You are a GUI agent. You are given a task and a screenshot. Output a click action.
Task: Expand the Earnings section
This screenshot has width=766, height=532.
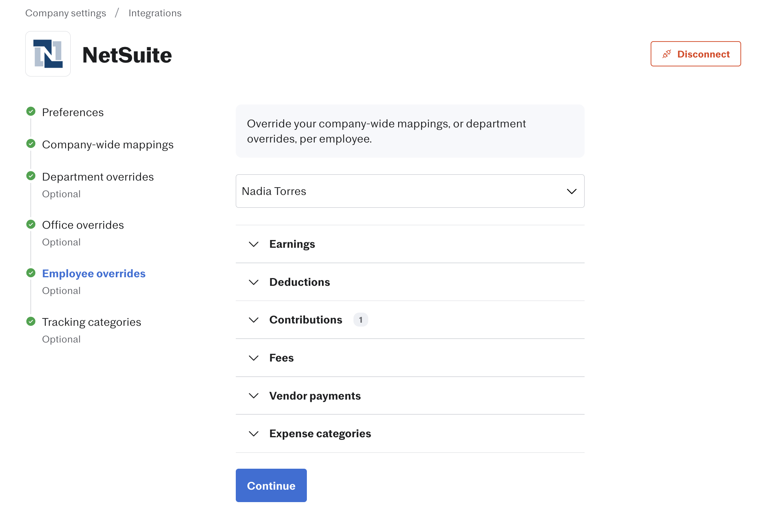pyautogui.click(x=410, y=244)
